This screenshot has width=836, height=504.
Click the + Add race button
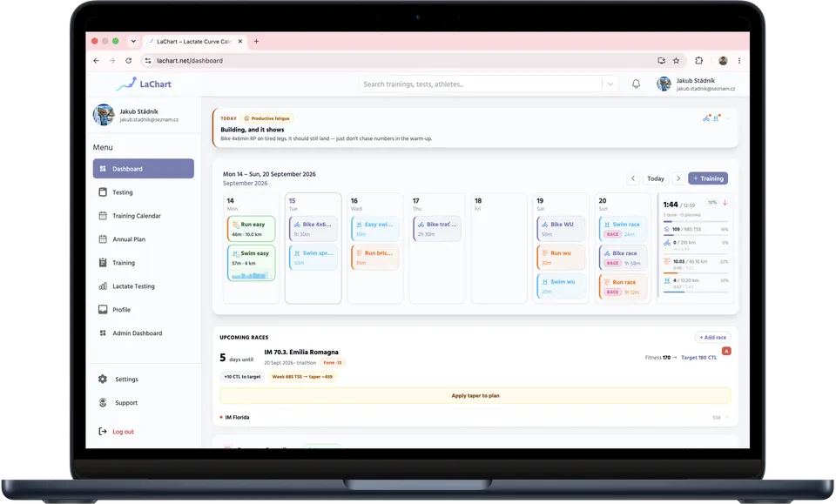pos(713,337)
